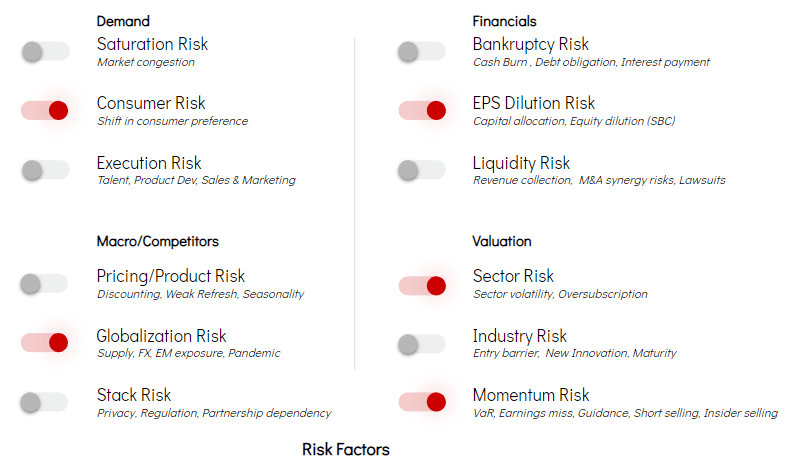Disable the Globalization Risk toggle
The width and height of the screenshot is (796, 475).
click(x=45, y=343)
